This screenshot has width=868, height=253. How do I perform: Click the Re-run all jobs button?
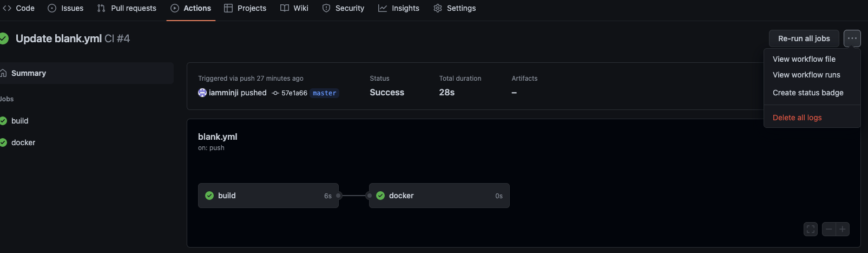804,38
